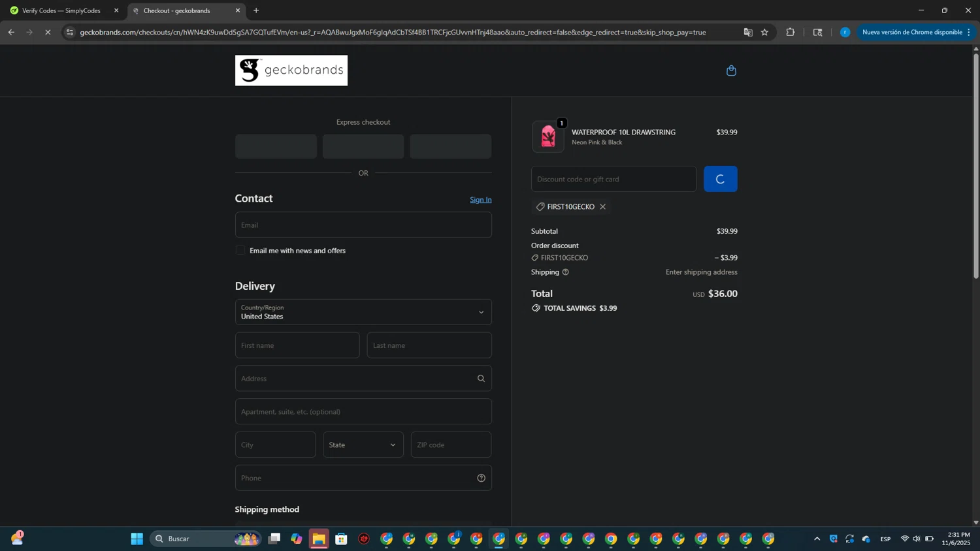
Task: Click the waterproof drawstring product thumbnail
Action: pyautogui.click(x=548, y=136)
